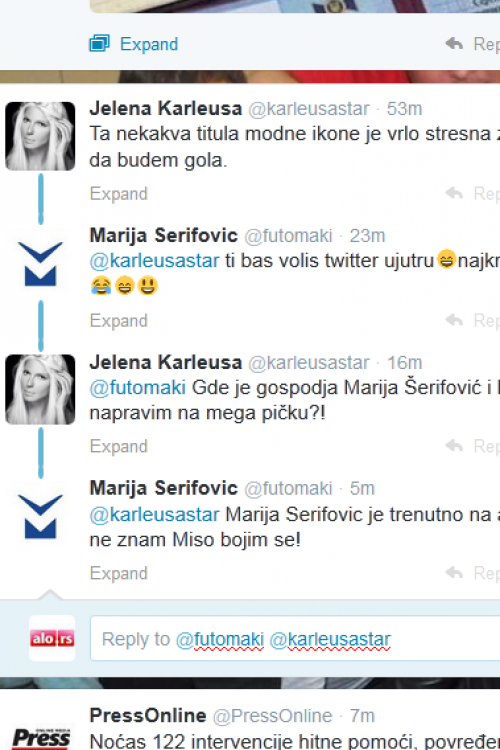Open Marija Serifovic avatar on 23m tweet
The image size is (500, 750).
40,264
